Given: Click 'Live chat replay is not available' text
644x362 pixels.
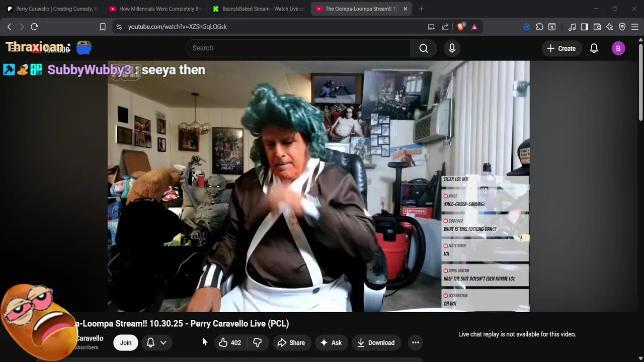Looking at the screenshot, I should [517, 334].
